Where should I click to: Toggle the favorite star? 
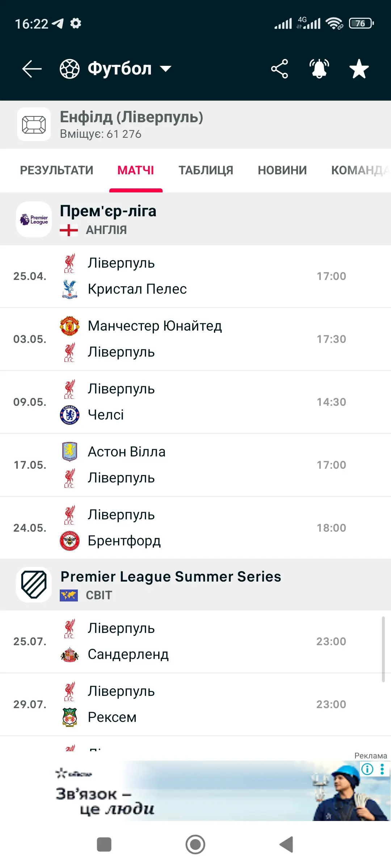click(x=359, y=69)
